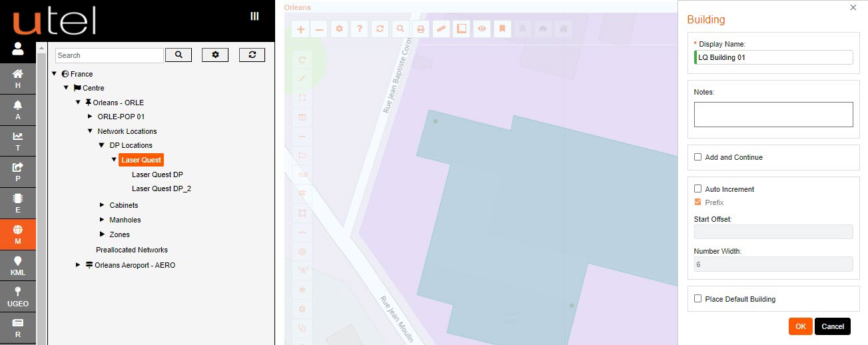Click the utel logo

coord(54,20)
